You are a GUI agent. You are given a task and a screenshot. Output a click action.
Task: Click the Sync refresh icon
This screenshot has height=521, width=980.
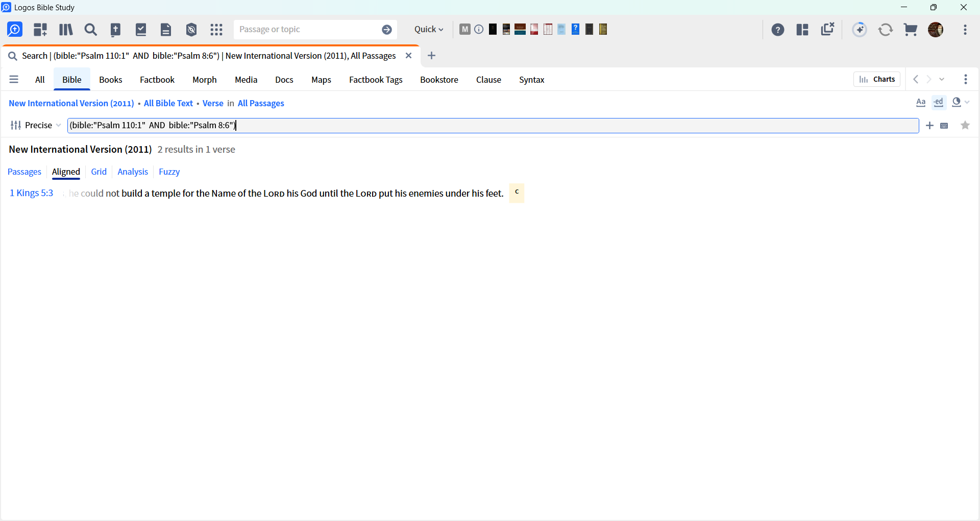(x=886, y=30)
